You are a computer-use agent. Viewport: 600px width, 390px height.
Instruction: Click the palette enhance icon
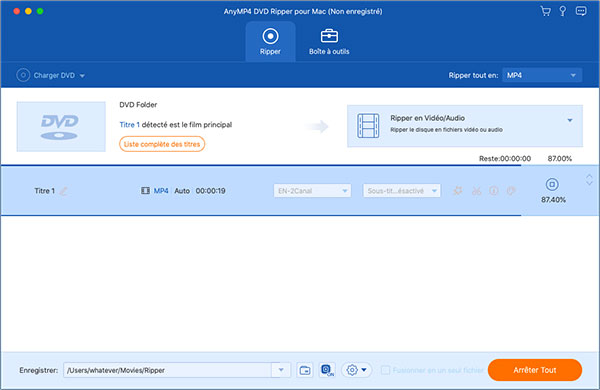click(511, 191)
